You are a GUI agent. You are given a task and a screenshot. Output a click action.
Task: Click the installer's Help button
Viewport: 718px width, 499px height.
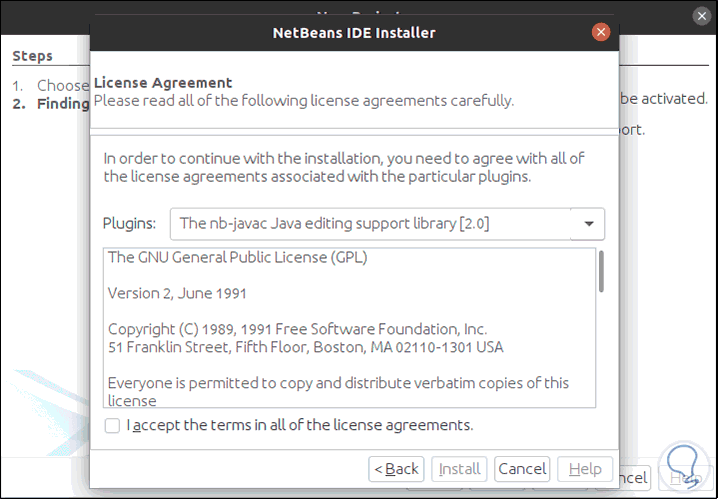coord(585,468)
